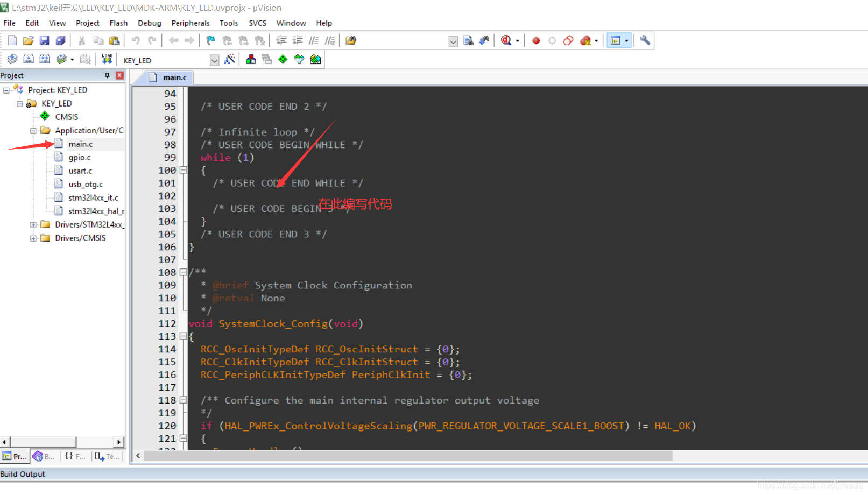The image size is (868, 495).
Task: Rebuild all target files icon
Action: coord(45,59)
